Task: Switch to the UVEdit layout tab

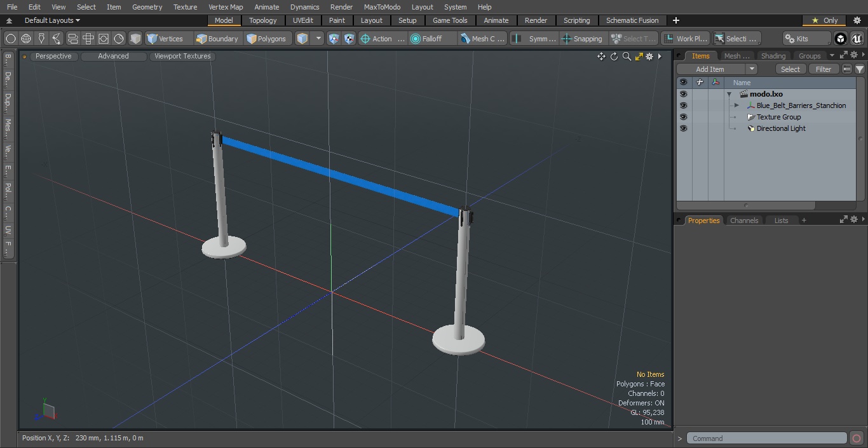Action: tap(303, 20)
